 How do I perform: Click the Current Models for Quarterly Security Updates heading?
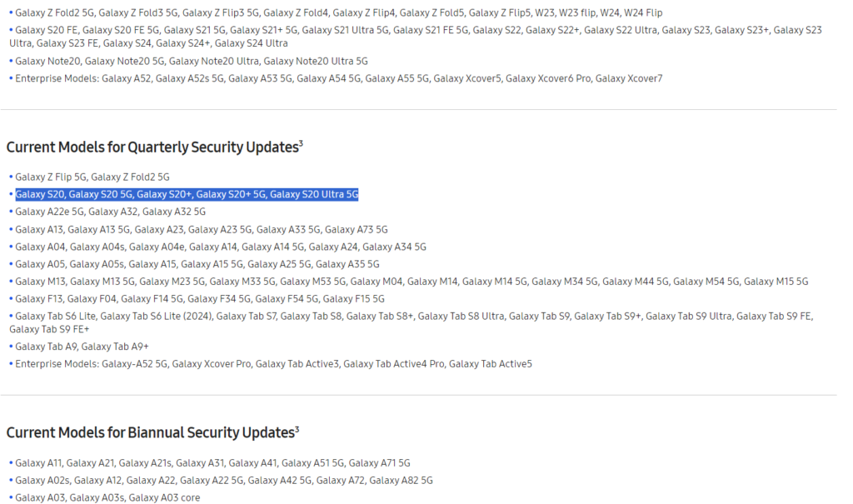(x=154, y=147)
